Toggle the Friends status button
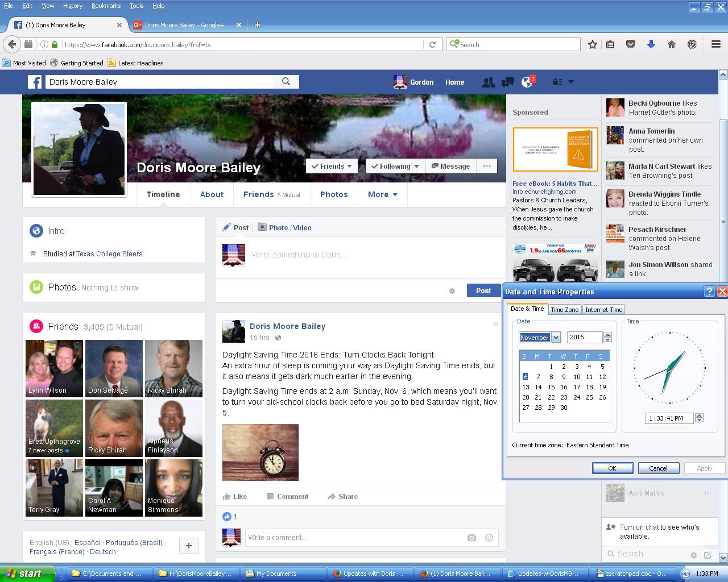 click(332, 166)
